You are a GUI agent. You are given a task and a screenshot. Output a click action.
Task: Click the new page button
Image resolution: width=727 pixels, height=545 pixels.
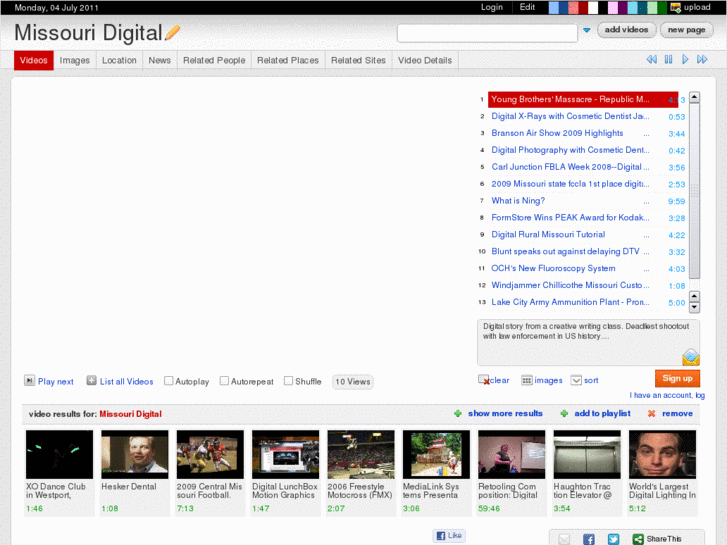click(x=687, y=30)
